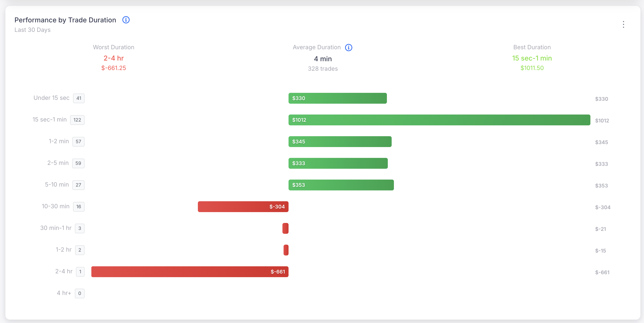Click the Average Duration info icon

[348, 47]
